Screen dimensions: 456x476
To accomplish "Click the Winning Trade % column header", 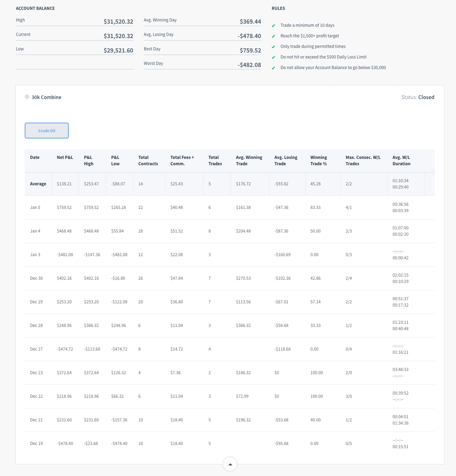I will (x=318, y=161).
